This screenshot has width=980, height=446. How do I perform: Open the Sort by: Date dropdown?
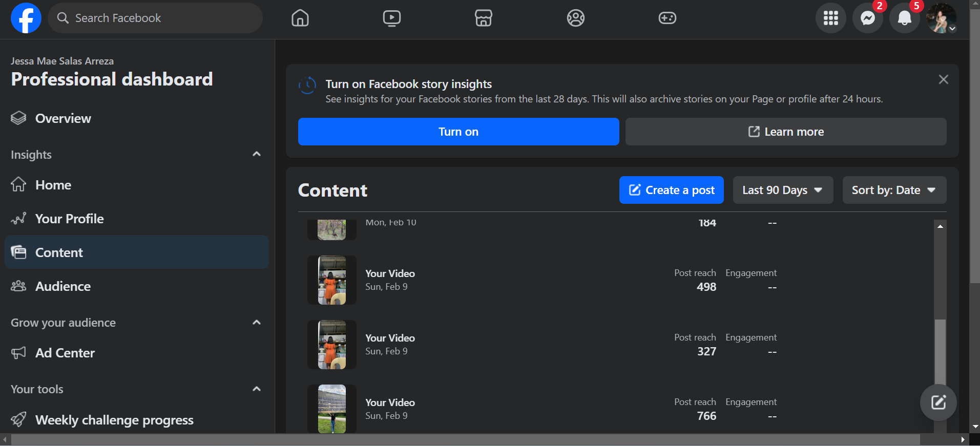[x=894, y=190]
